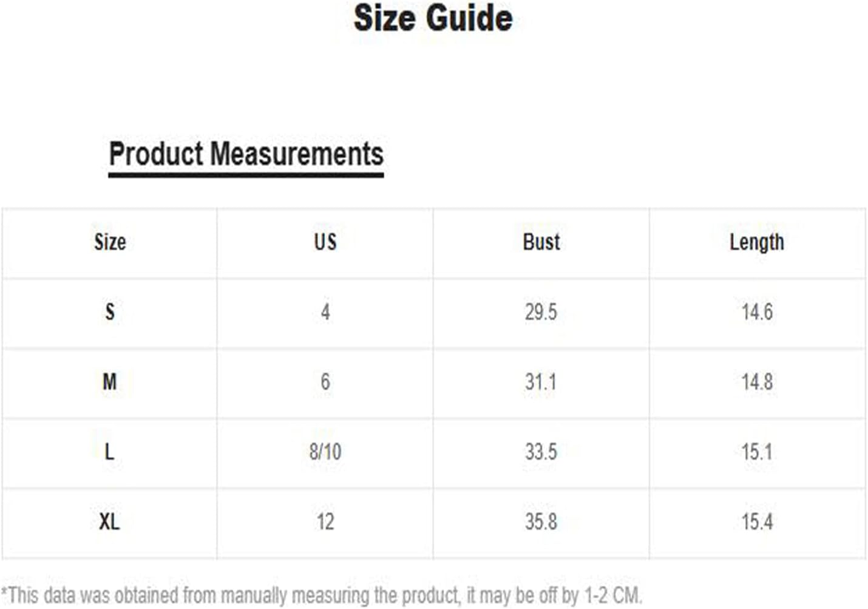Select the XL size row label
Viewport: 868px width, 609px height.
coord(109,522)
